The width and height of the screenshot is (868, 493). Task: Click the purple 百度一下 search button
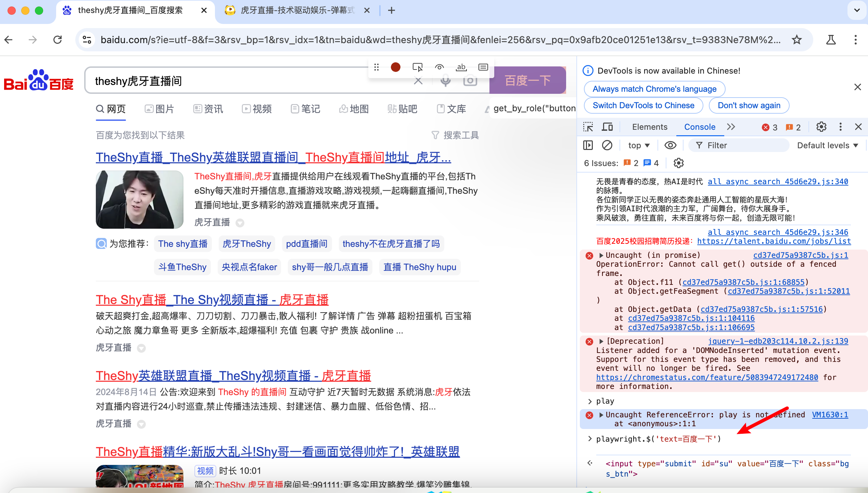[527, 81]
